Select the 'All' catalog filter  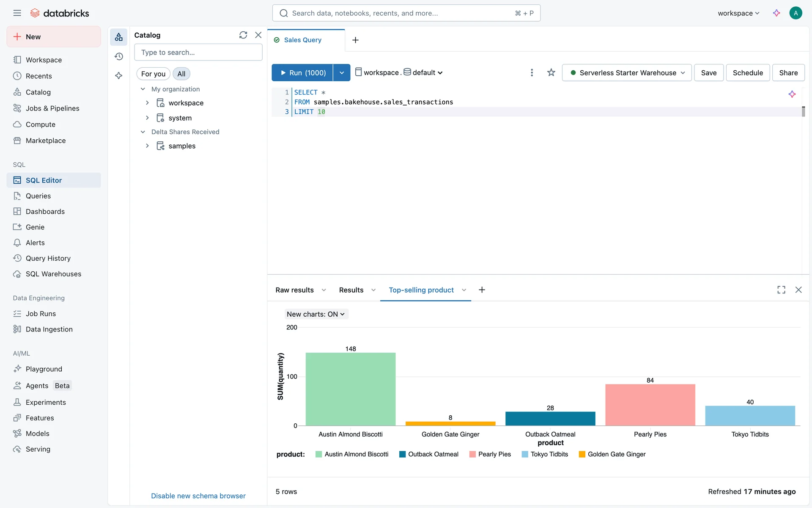pos(181,74)
